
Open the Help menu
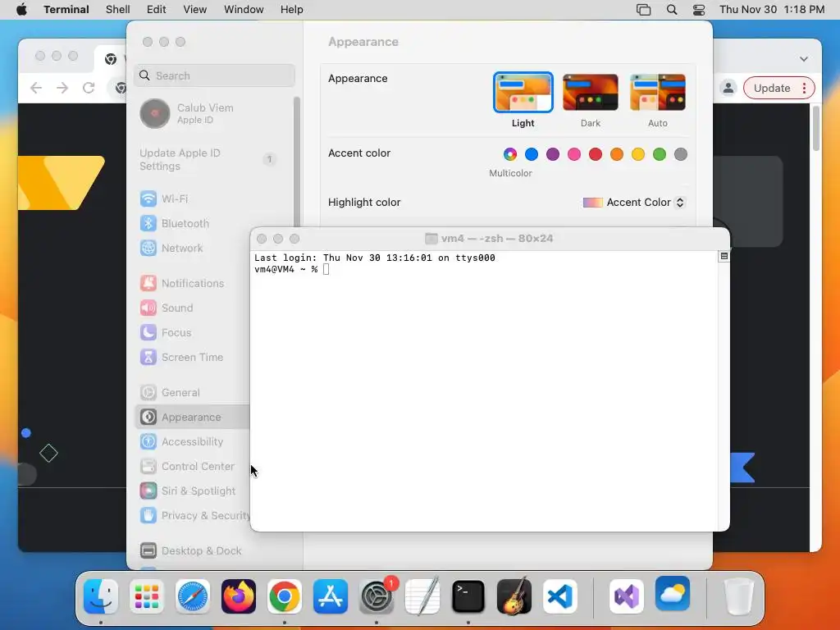tap(292, 10)
